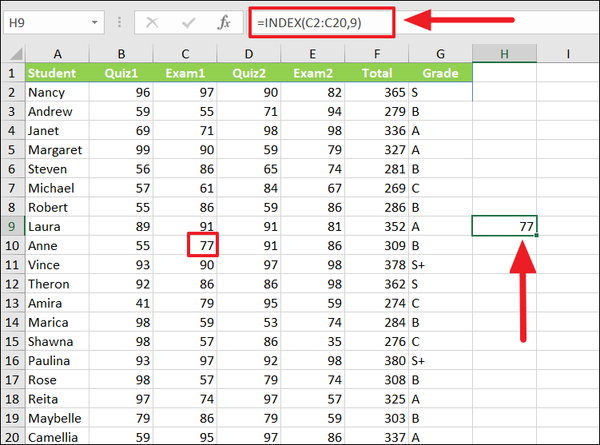The width and height of the screenshot is (600, 445).
Task: Click the formula bar resize dots handle
Action: pyautogui.click(x=119, y=23)
